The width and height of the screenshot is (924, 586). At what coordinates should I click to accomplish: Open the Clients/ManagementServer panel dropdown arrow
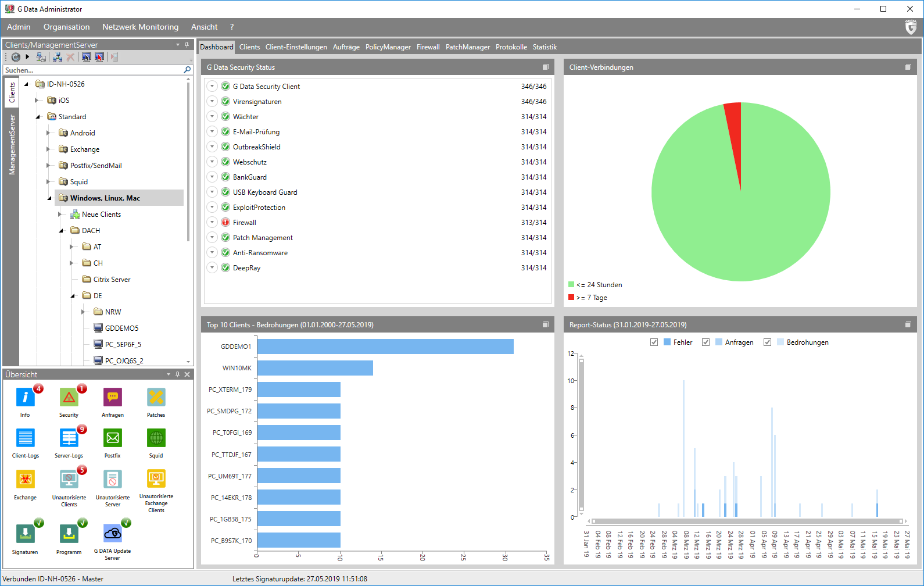click(x=178, y=45)
